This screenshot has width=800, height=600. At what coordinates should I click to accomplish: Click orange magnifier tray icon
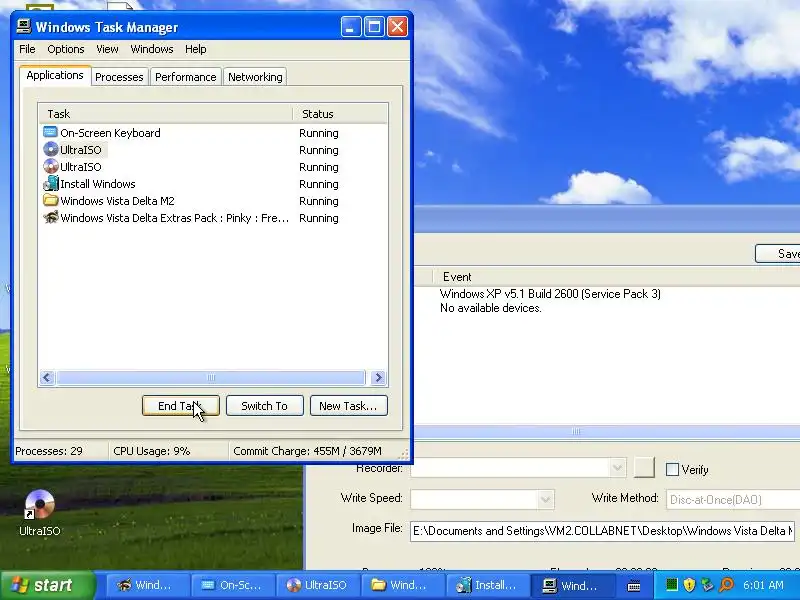[726, 585]
